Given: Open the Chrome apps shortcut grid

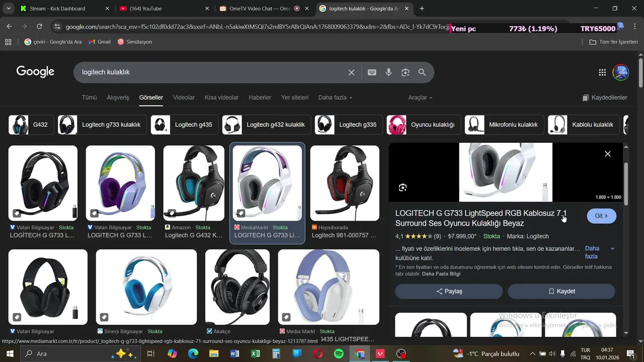Looking at the screenshot, I should point(8,42).
